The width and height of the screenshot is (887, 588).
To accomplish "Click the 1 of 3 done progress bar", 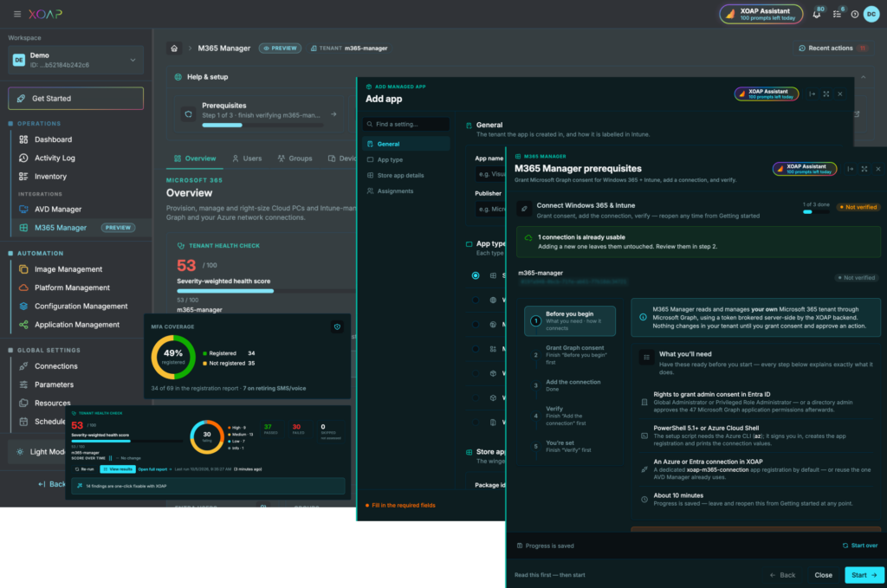I will pyautogui.click(x=816, y=212).
